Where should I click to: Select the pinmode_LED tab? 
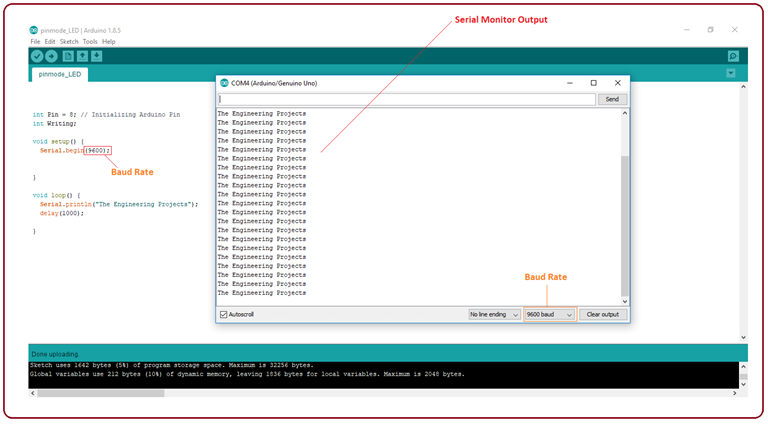pyautogui.click(x=61, y=74)
